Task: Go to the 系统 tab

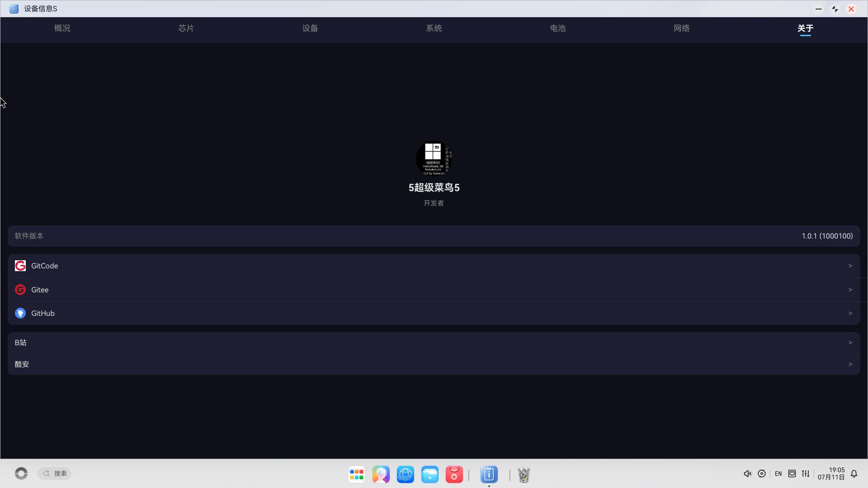Action: 434,28
